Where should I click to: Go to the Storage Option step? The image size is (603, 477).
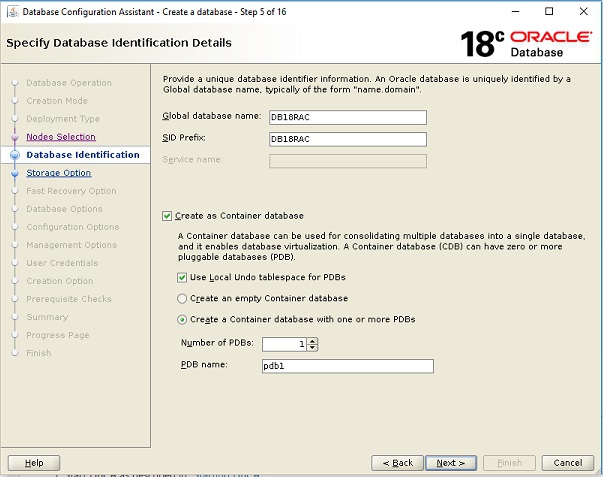58,173
